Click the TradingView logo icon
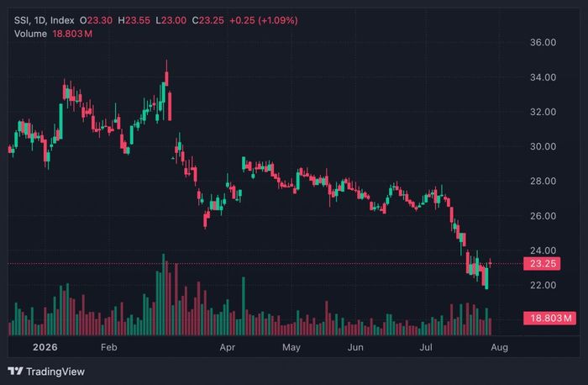 click(15, 372)
